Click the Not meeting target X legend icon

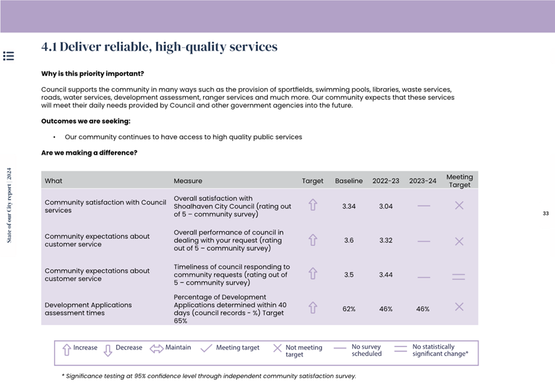(x=277, y=348)
